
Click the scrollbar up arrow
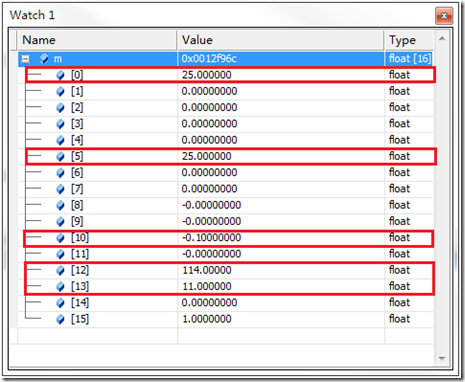coord(442,39)
